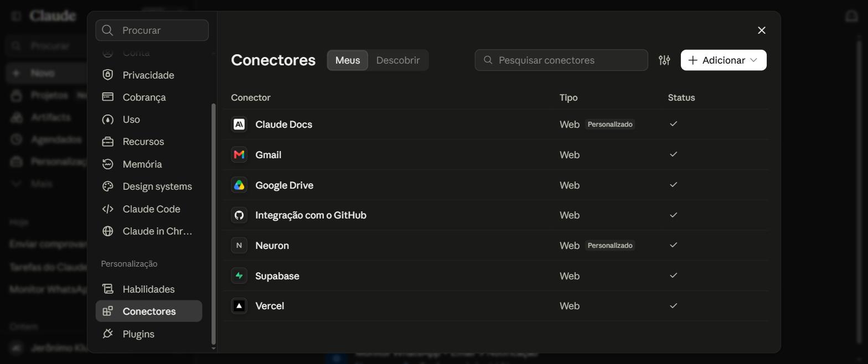Click the Tipo column header
The image size is (868, 364).
569,97
